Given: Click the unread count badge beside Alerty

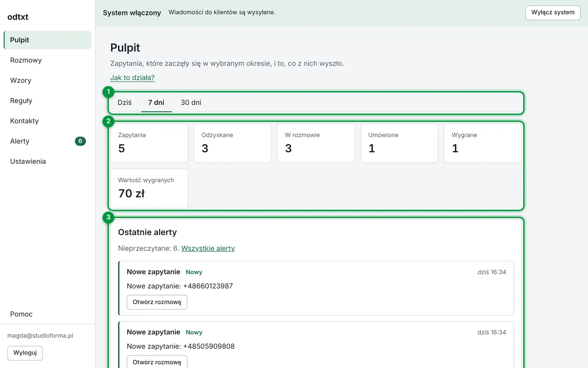Looking at the screenshot, I should click(x=80, y=141).
